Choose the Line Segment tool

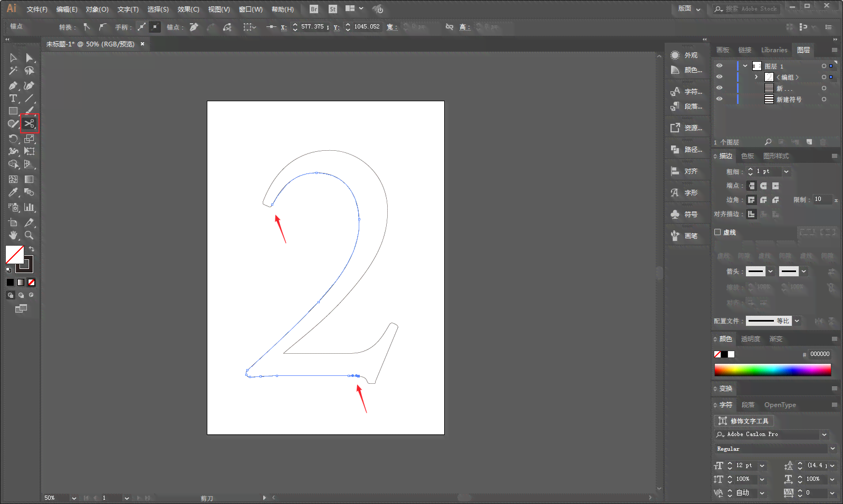pyautogui.click(x=30, y=99)
